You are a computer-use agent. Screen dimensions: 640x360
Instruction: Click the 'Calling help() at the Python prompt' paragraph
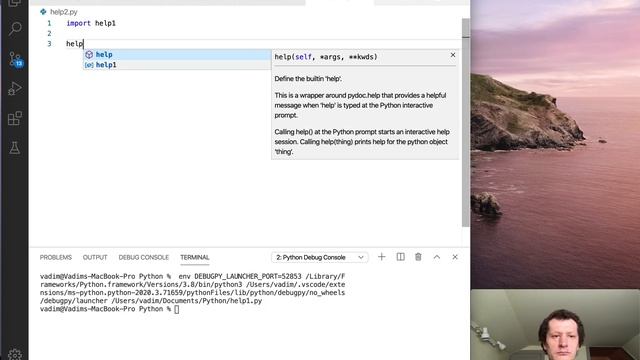tap(362, 142)
